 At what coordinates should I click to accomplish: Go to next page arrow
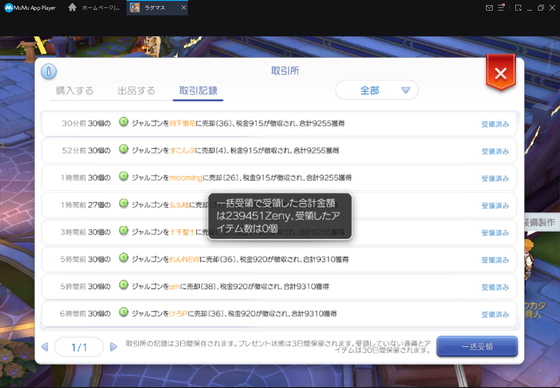pos(114,347)
